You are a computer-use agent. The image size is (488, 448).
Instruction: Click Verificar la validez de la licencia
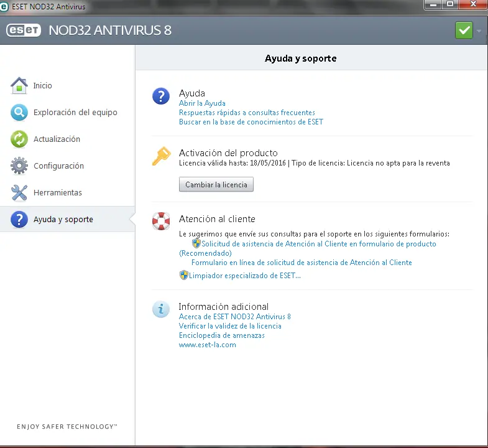pyautogui.click(x=230, y=326)
